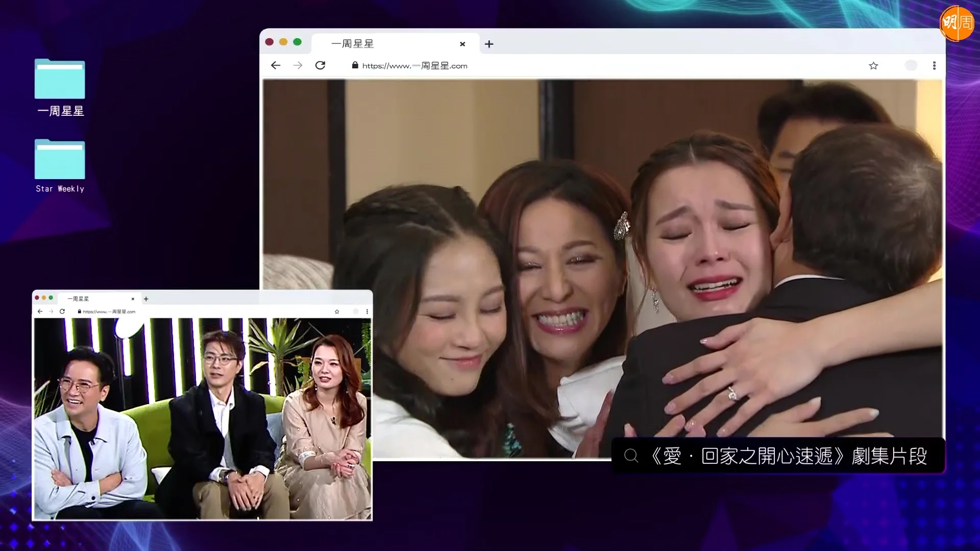
Task: Go forward in the large browser window
Action: (x=298, y=65)
